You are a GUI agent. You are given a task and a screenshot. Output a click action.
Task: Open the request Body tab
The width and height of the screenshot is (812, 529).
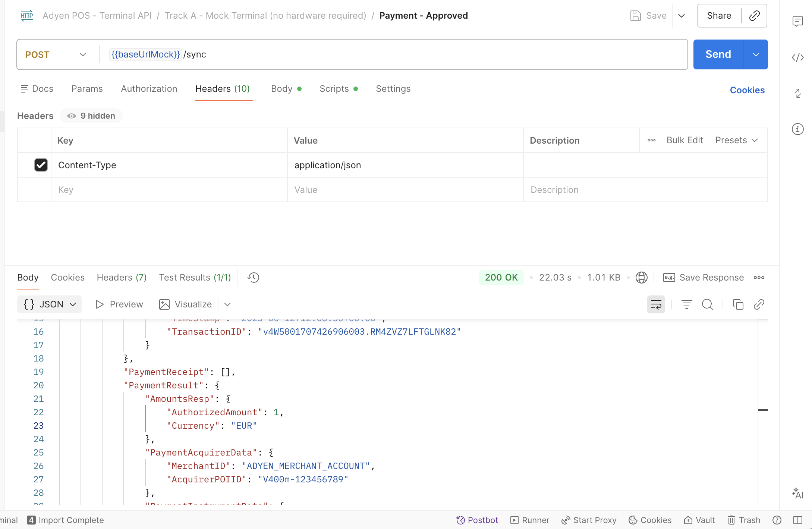click(286, 89)
